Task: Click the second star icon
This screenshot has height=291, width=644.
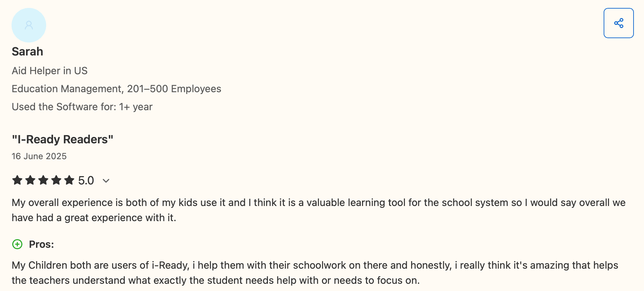Action: pos(30,180)
